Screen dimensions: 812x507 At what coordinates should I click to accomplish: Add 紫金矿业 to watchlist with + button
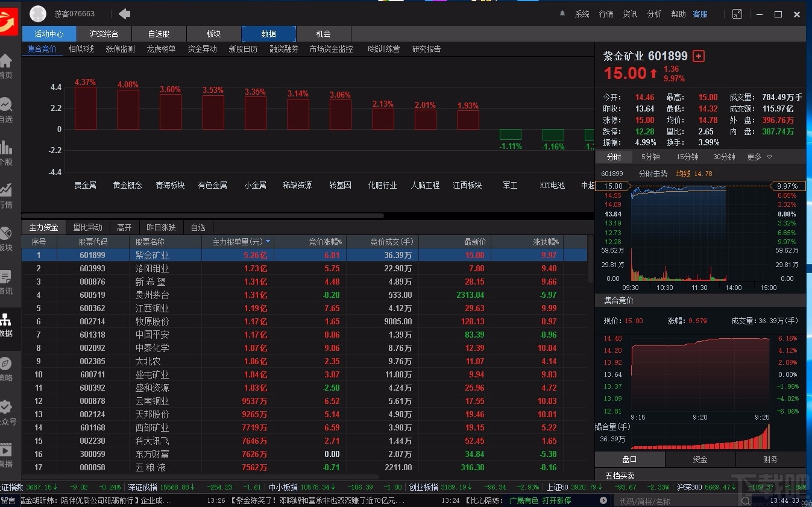tap(698, 55)
